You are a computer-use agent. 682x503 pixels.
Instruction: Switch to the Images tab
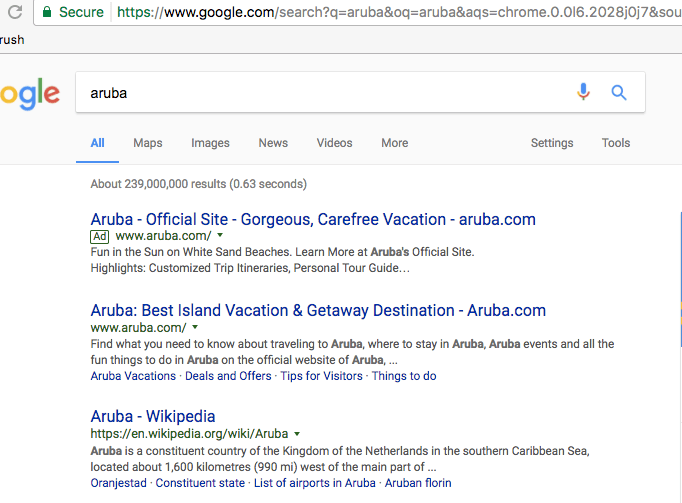tap(210, 143)
